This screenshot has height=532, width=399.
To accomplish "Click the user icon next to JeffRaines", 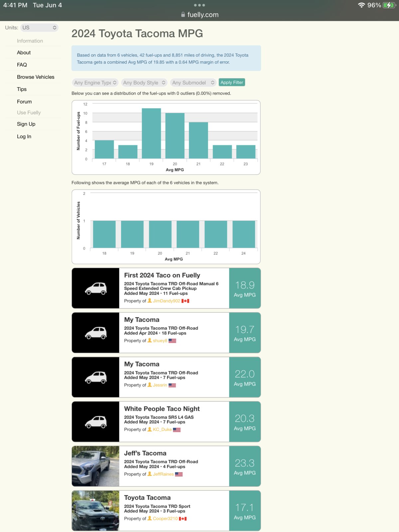I will pos(150,474).
